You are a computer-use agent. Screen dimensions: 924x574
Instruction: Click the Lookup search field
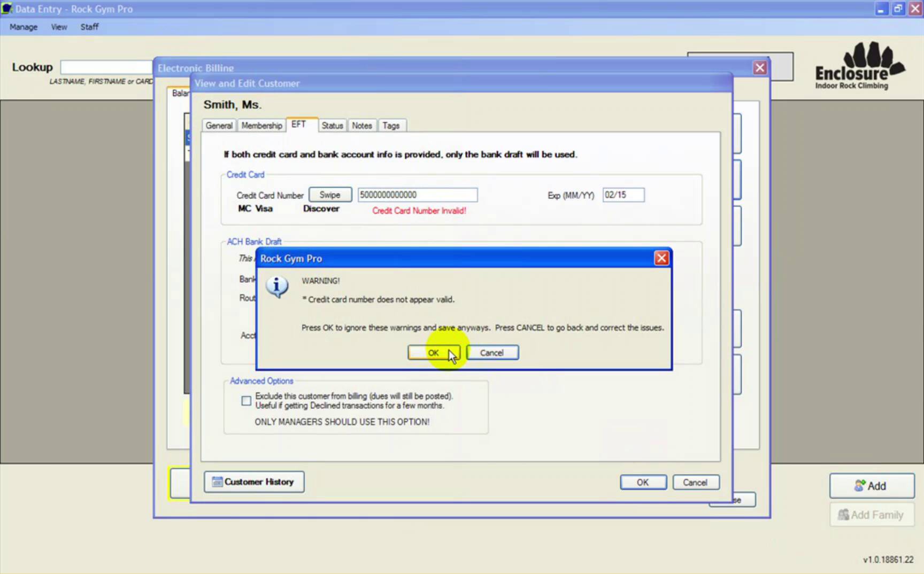coord(107,67)
